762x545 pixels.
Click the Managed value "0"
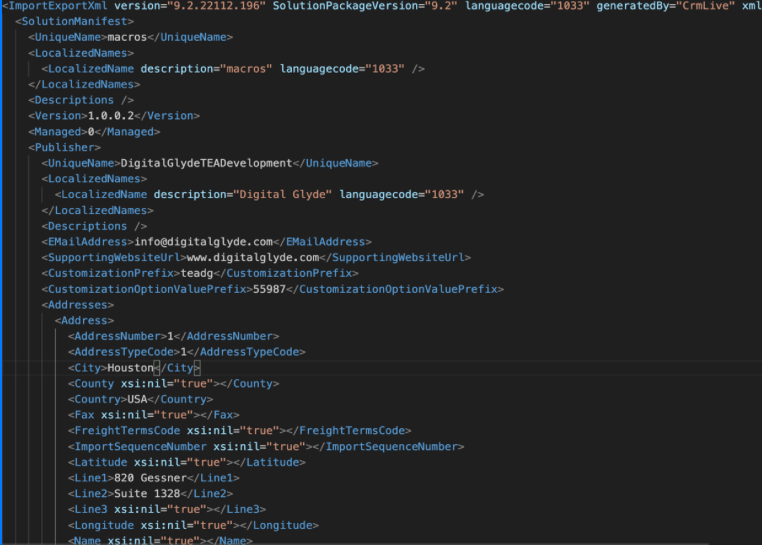[91, 132]
